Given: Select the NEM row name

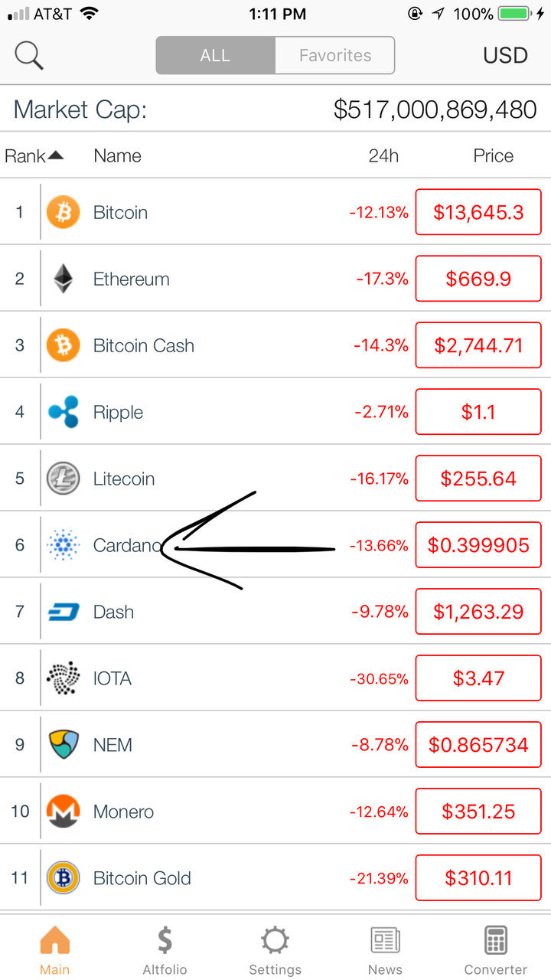Looking at the screenshot, I should click(112, 745).
